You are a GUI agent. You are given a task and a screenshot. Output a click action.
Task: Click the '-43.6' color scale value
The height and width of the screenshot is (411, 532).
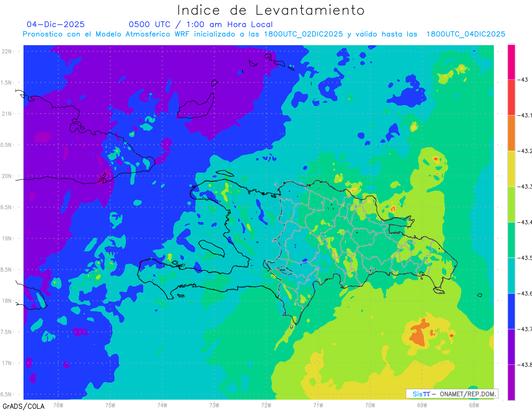[525, 293]
